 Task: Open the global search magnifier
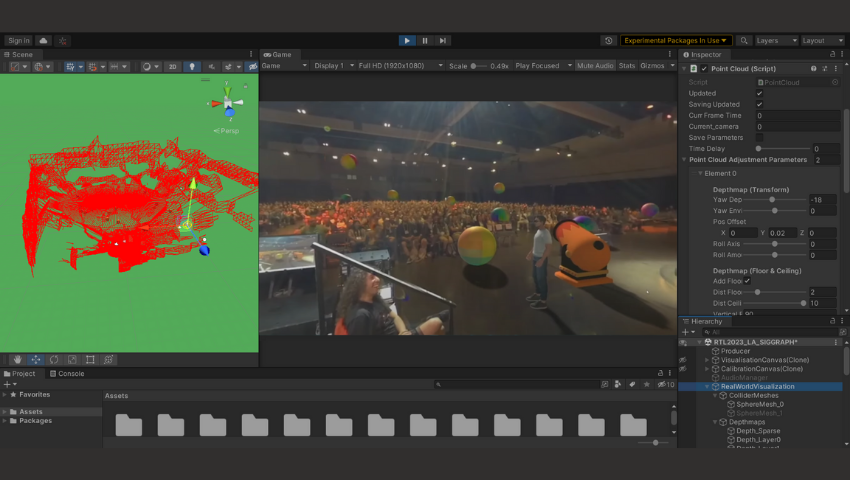click(744, 41)
